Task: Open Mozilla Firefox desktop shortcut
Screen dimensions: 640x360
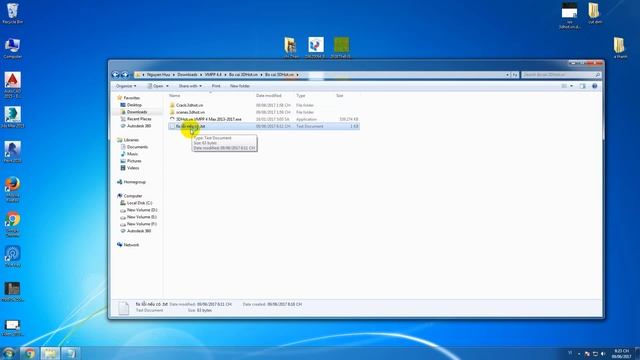Action: 12,189
